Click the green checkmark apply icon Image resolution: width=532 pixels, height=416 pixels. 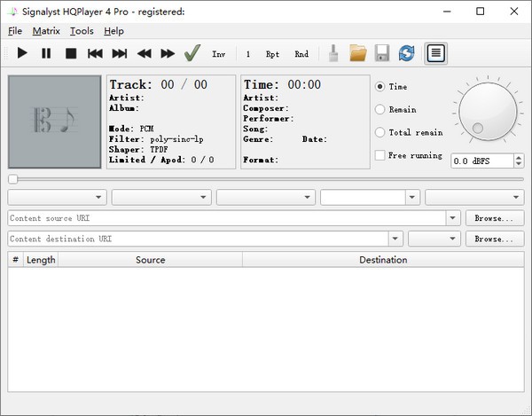[192, 54]
